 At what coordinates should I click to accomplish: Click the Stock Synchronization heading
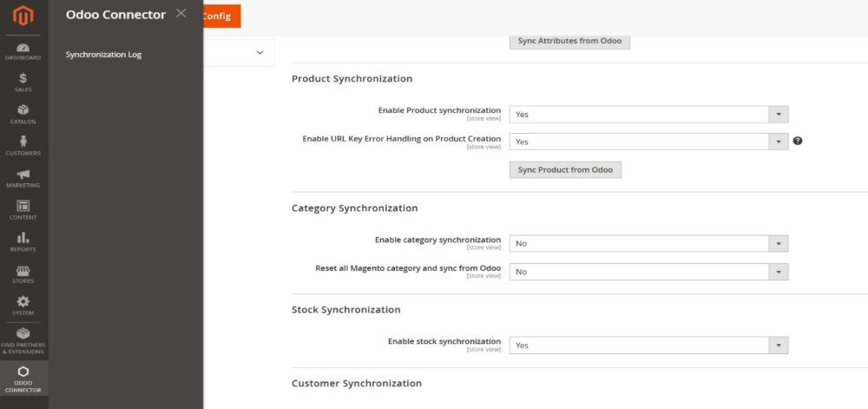coord(346,309)
